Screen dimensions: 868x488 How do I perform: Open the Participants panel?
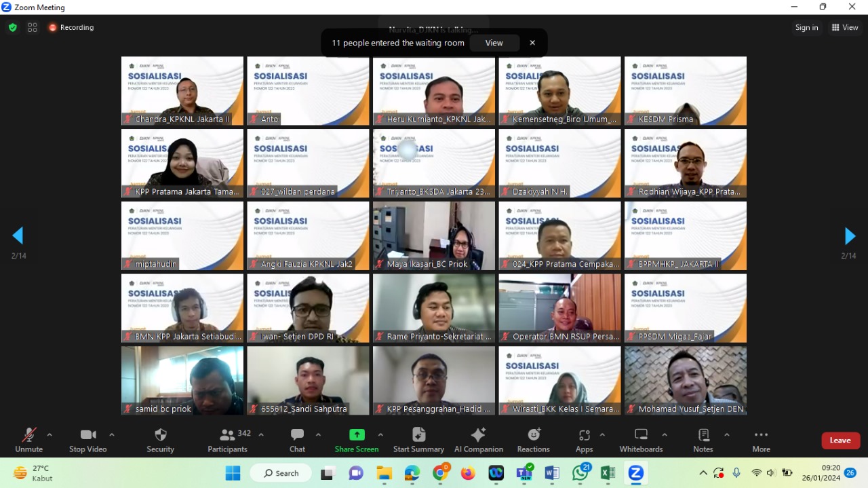click(x=228, y=440)
